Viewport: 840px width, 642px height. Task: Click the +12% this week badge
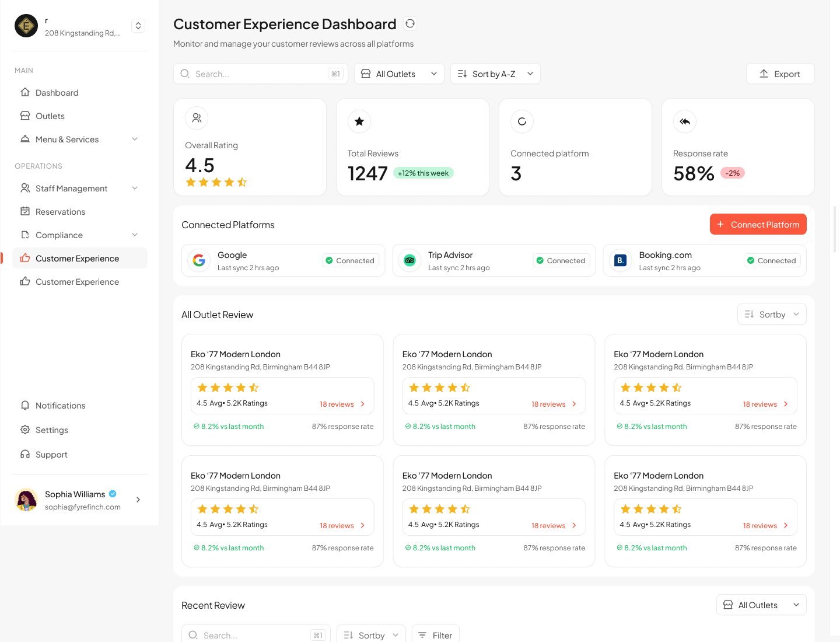pos(423,173)
